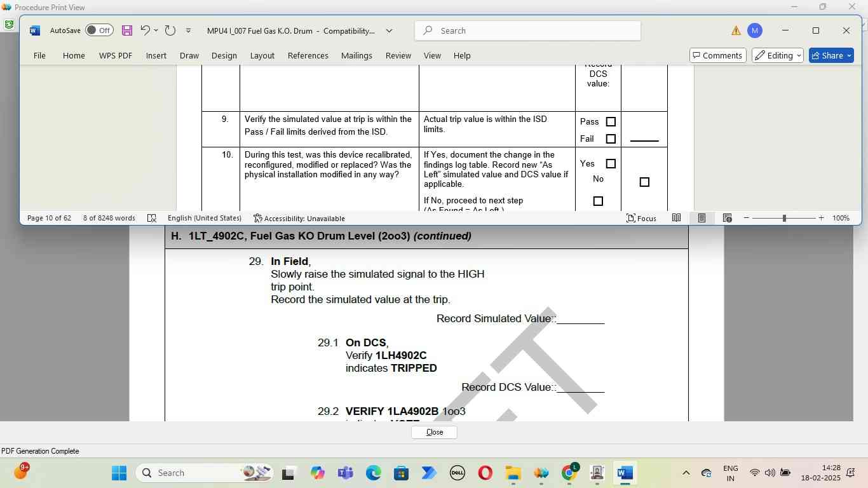The width and height of the screenshot is (868, 488).
Task: Open the WPS PDF ribbon tab
Action: pos(116,55)
